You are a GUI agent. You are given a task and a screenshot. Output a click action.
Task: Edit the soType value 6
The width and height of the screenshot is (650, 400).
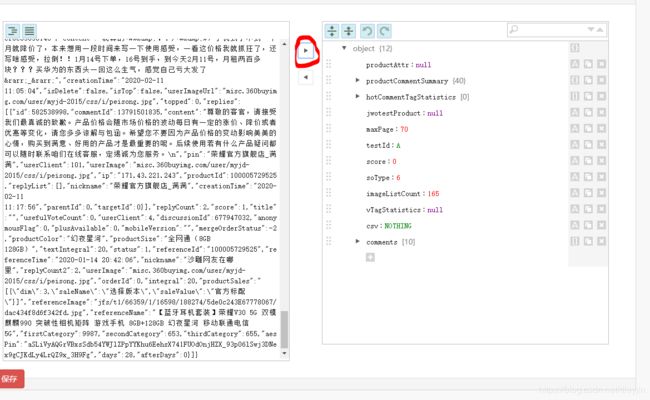point(398,178)
